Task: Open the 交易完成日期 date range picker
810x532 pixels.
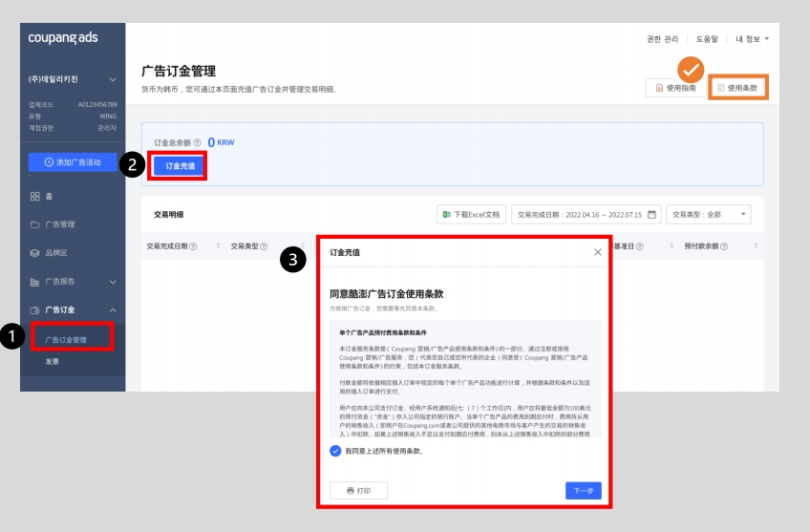Action: [586, 214]
